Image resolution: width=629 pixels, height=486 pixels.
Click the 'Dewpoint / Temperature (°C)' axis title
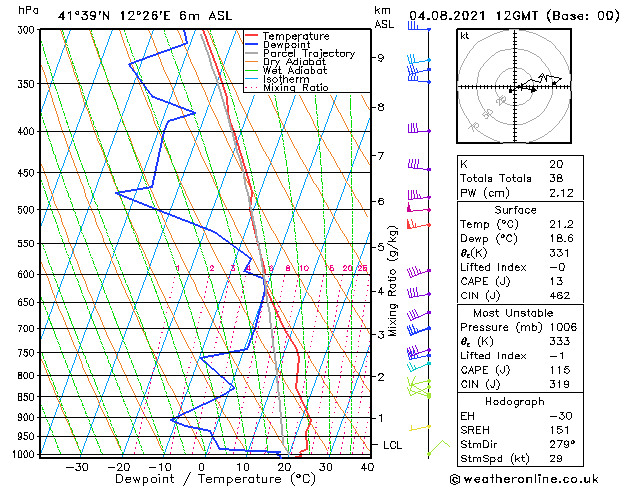point(215,479)
